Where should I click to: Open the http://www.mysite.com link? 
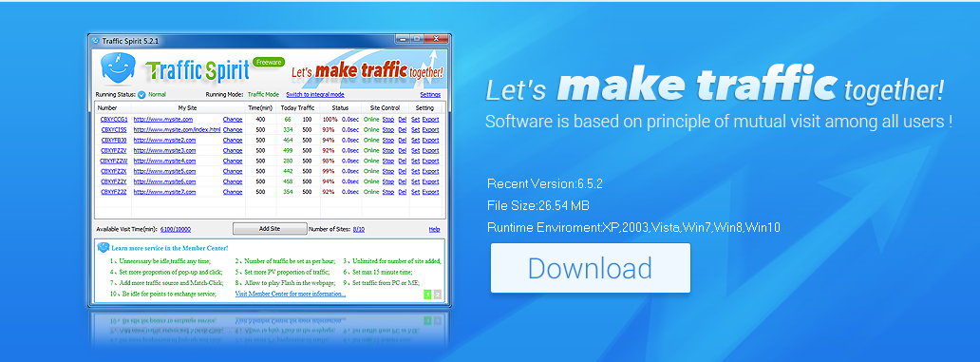click(163, 119)
